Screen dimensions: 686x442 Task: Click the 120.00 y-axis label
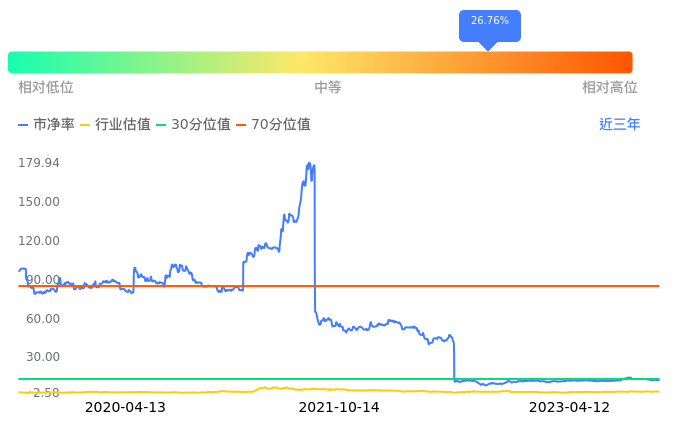39,241
